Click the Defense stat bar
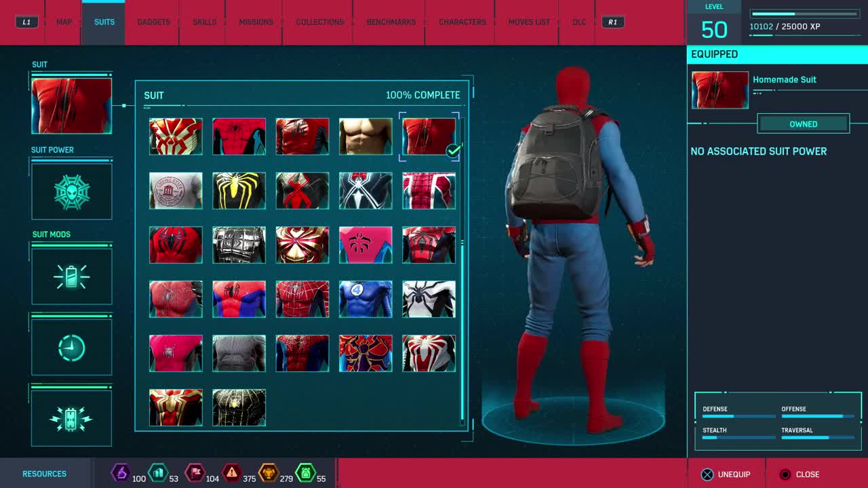The image size is (868, 488). coord(738,417)
